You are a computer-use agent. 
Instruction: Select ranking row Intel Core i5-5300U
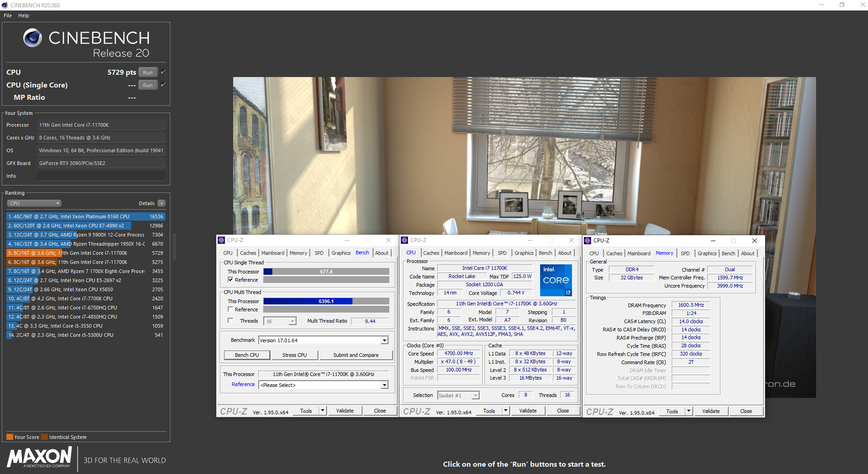click(x=86, y=335)
